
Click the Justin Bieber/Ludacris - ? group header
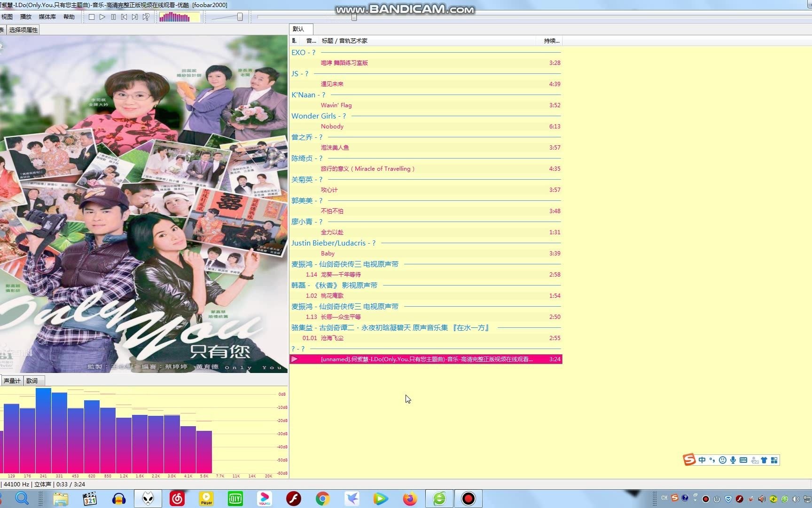426,243
